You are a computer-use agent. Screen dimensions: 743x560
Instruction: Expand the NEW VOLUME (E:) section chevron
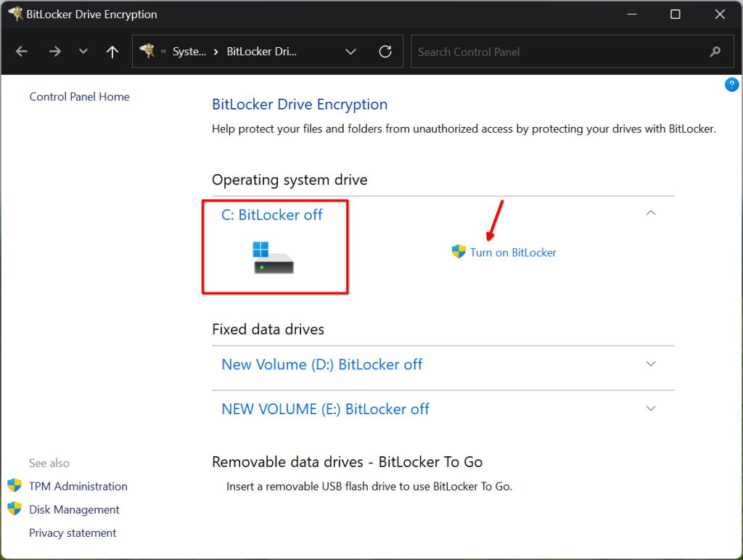click(651, 408)
